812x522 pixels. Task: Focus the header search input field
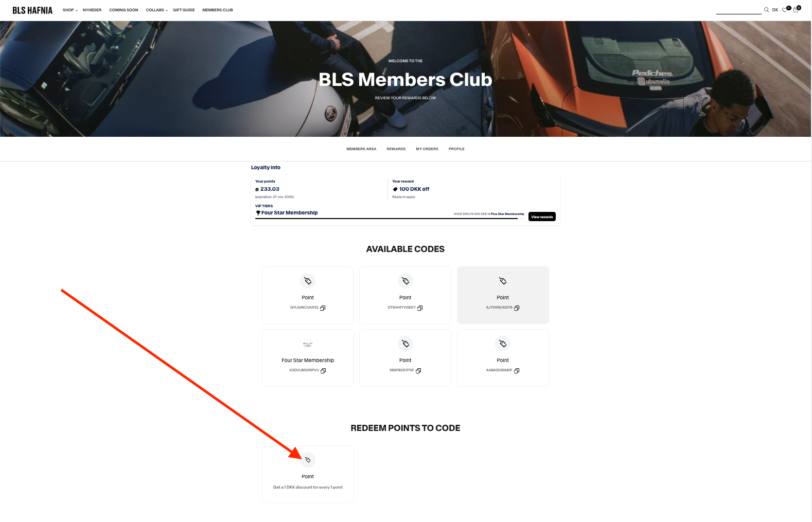(x=738, y=10)
